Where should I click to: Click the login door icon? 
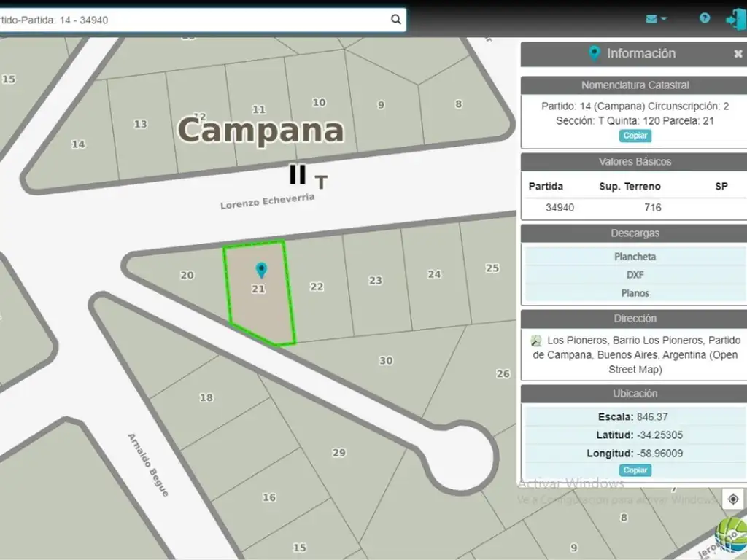pos(734,19)
